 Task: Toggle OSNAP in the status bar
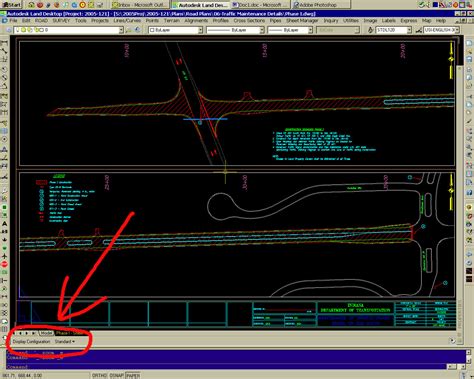tap(117, 376)
